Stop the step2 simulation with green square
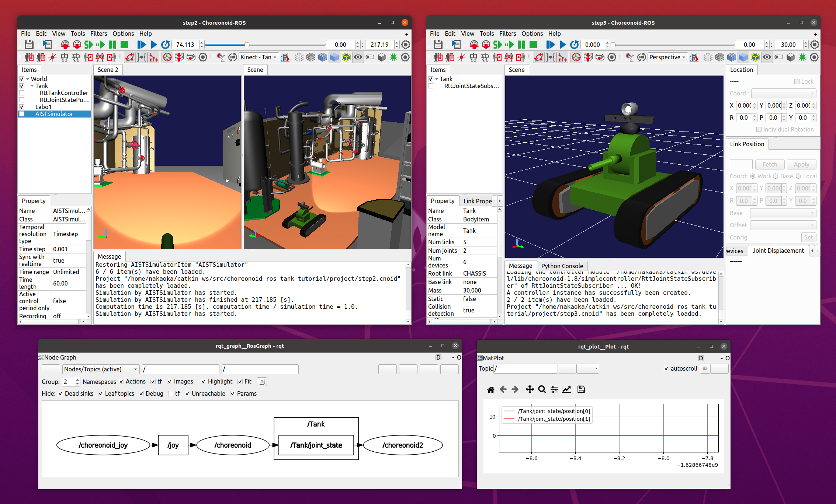 point(124,45)
